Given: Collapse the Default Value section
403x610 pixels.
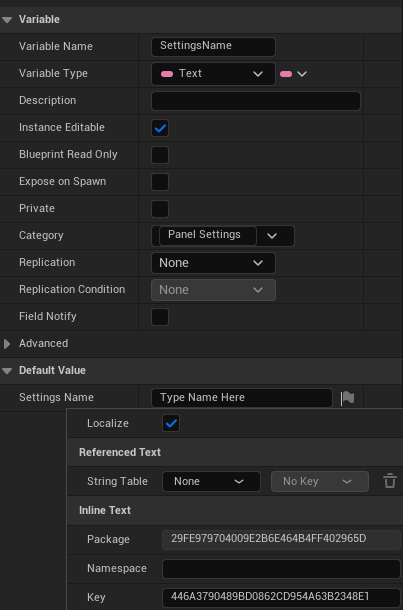Looking at the screenshot, I should tap(7, 371).
